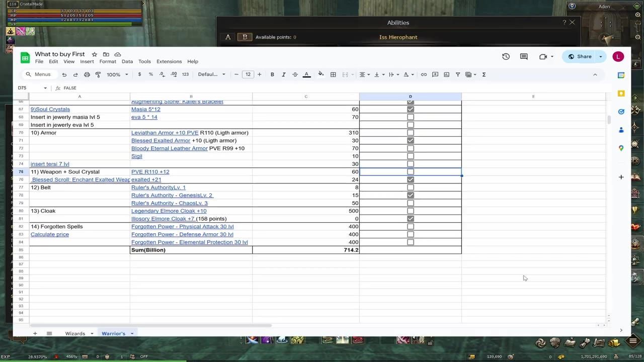Decrease decimal places
Screen dimensions: 644x362
tap(162, 74)
